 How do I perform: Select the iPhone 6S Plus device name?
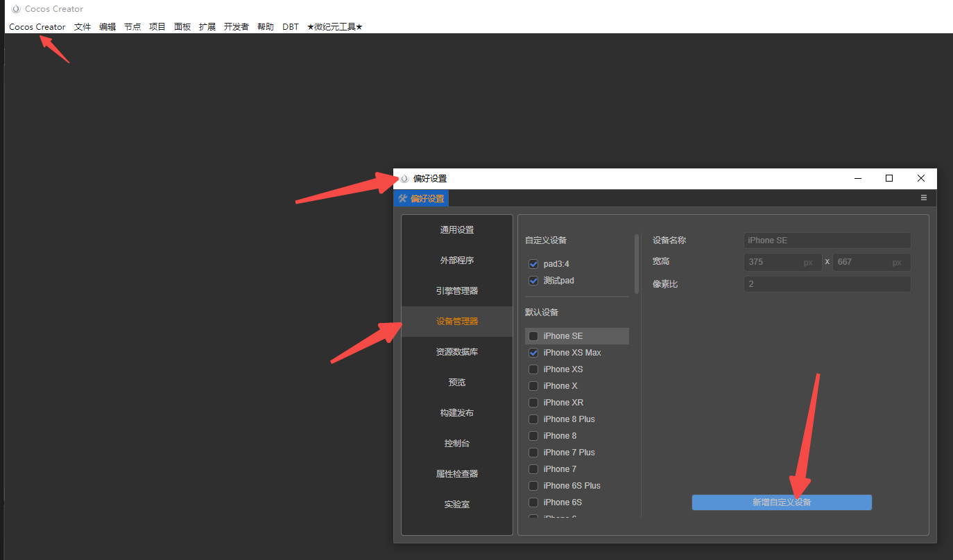coord(572,486)
